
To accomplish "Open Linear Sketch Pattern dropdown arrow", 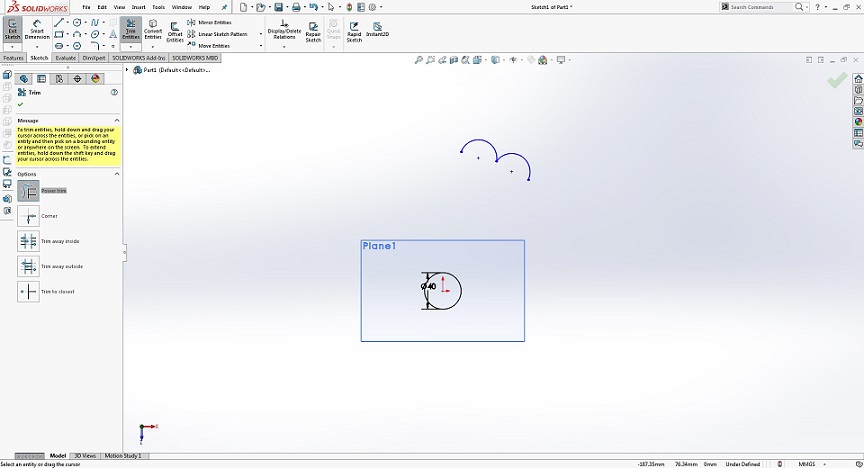I will coord(261,34).
